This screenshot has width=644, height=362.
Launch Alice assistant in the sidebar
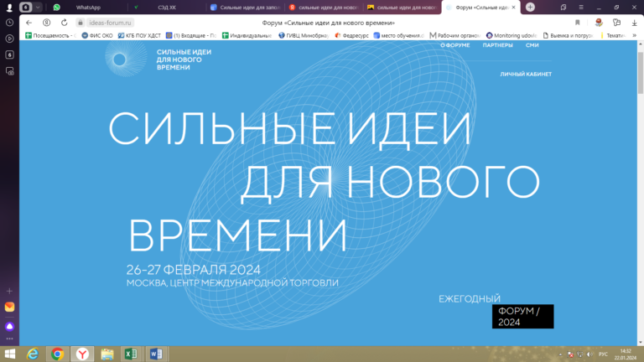pos(9,326)
